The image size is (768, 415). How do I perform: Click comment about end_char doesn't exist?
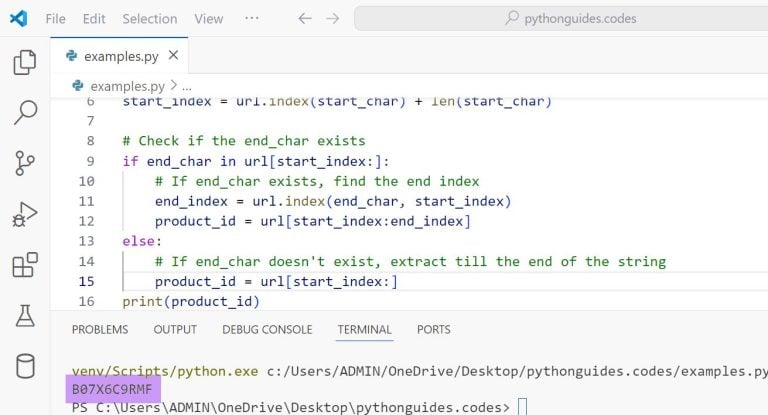point(410,262)
